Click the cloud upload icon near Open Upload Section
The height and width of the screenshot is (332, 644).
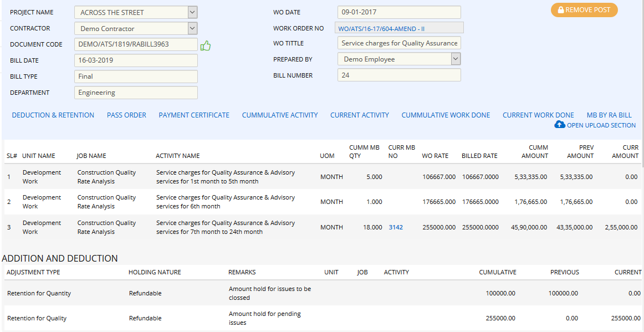(x=560, y=125)
